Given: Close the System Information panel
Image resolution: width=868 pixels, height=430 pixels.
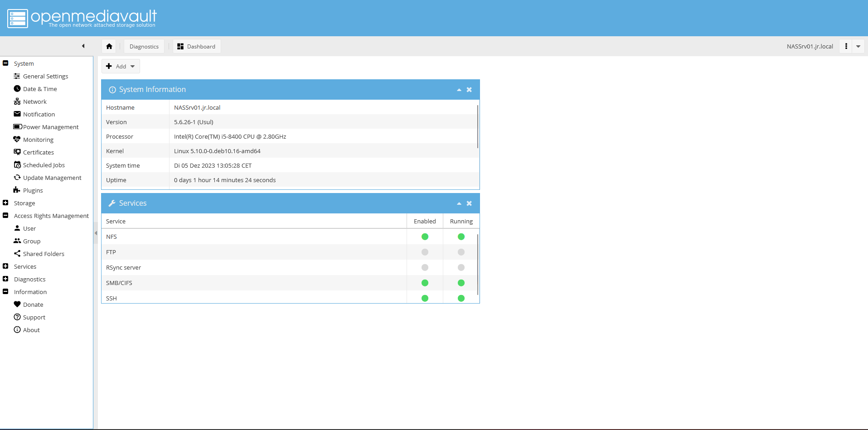Looking at the screenshot, I should point(469,90).
